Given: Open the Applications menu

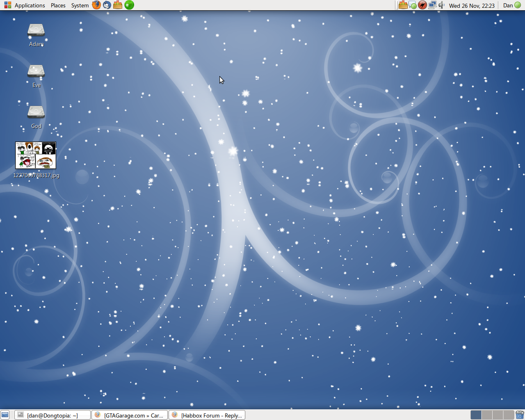Looking at the screenshot, I should [x=25, y=5].
